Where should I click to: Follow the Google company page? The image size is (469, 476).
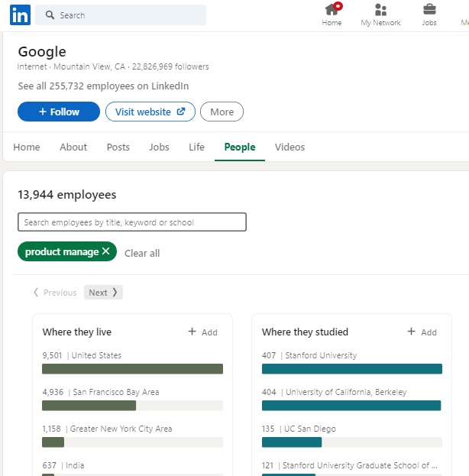59,112
